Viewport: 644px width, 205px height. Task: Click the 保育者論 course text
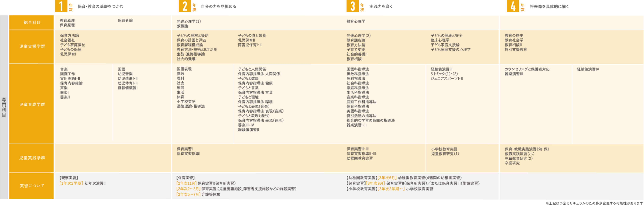point(125,21)
